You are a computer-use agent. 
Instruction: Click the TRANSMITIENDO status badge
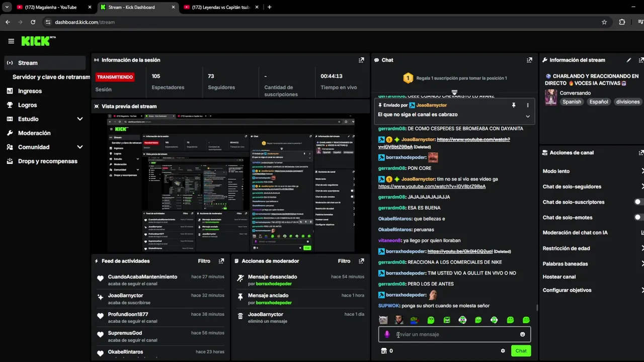point(115,77)
